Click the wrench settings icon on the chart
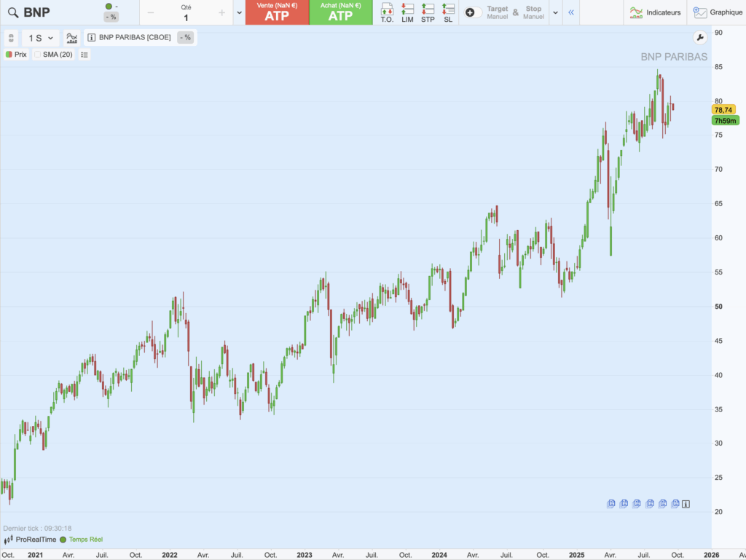746x560 pixels. pyautogui.click(x=700, y=37)
